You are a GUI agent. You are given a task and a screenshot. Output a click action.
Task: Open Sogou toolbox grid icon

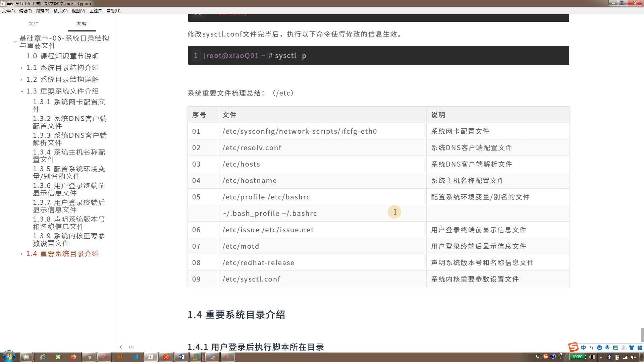640,348
